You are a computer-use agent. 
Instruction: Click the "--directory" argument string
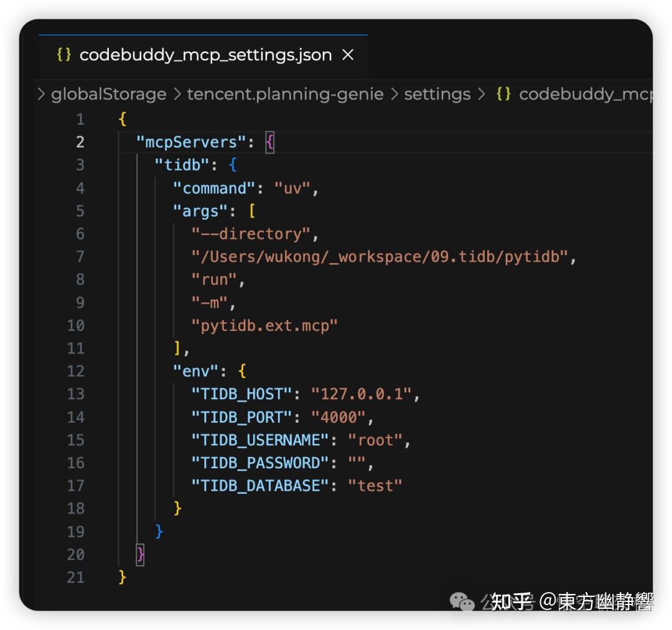[251, 233]
